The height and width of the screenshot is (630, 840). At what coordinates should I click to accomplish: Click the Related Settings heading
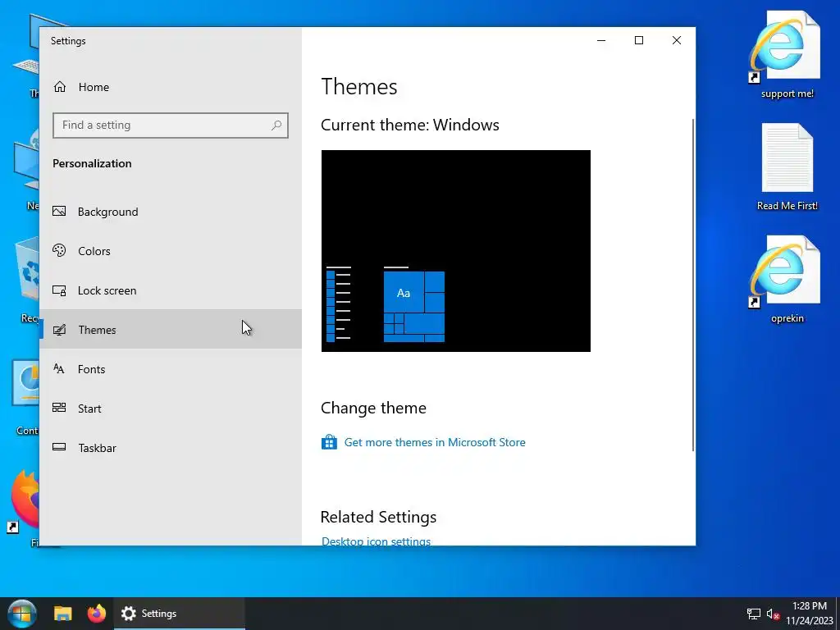[x=378, y=517]
